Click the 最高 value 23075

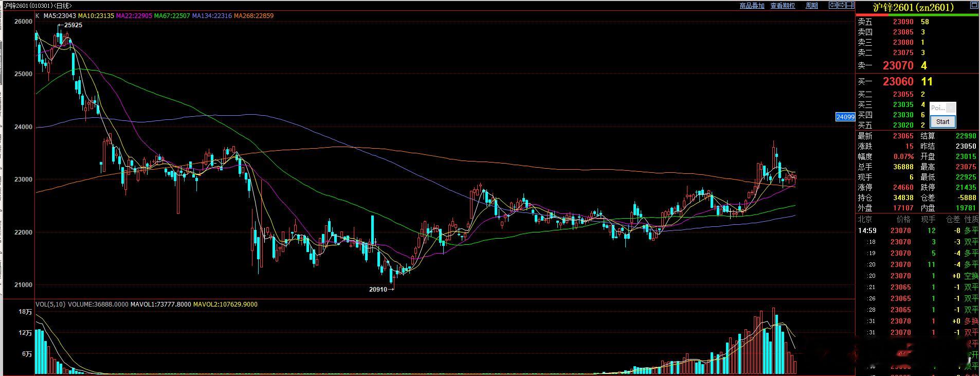click(966, 167)
